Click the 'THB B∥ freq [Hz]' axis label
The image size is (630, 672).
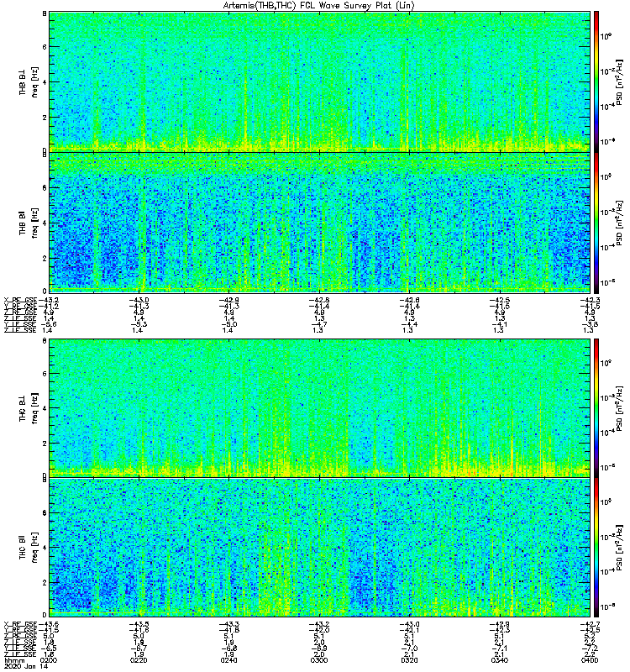(x=29, y=223)
